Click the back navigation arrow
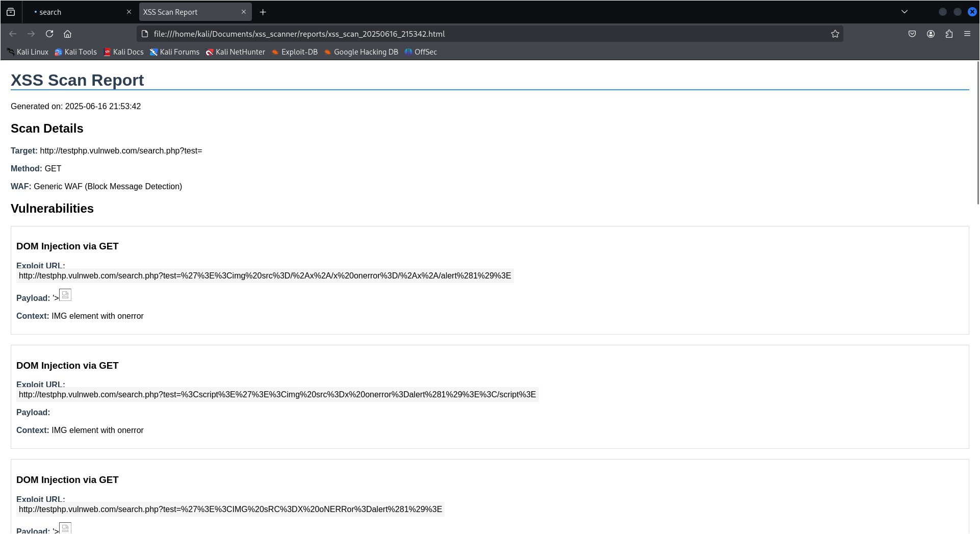 pyautogui.click(x=12, y=34)
